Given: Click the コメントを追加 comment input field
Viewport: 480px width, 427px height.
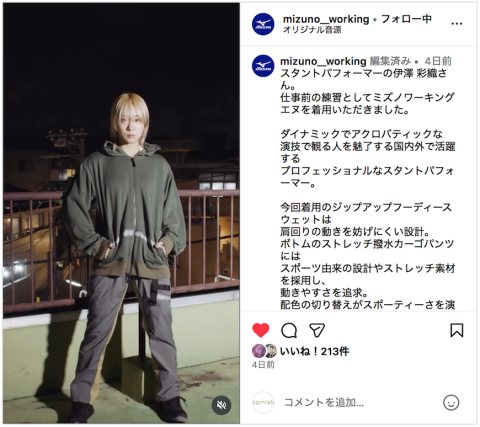Looking at the screenshot, I should [x=360, y=403].
